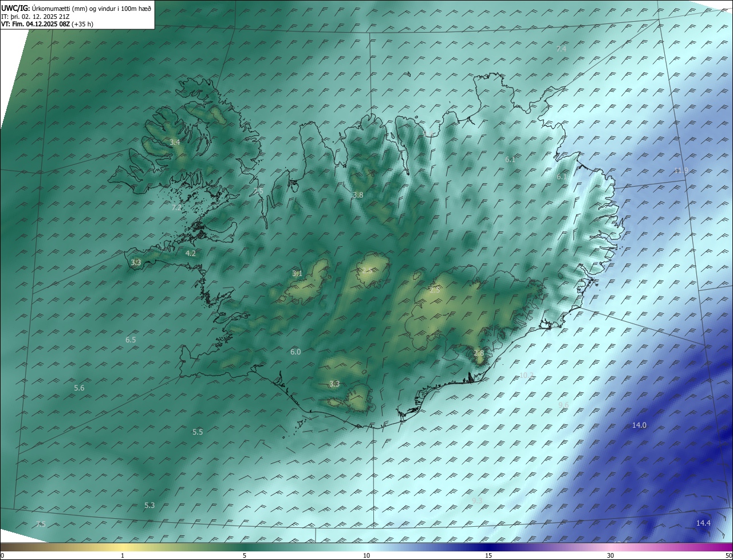Click the color scale label 50
The width and height of the screenshot is (733, 560).
coord(728,555)
